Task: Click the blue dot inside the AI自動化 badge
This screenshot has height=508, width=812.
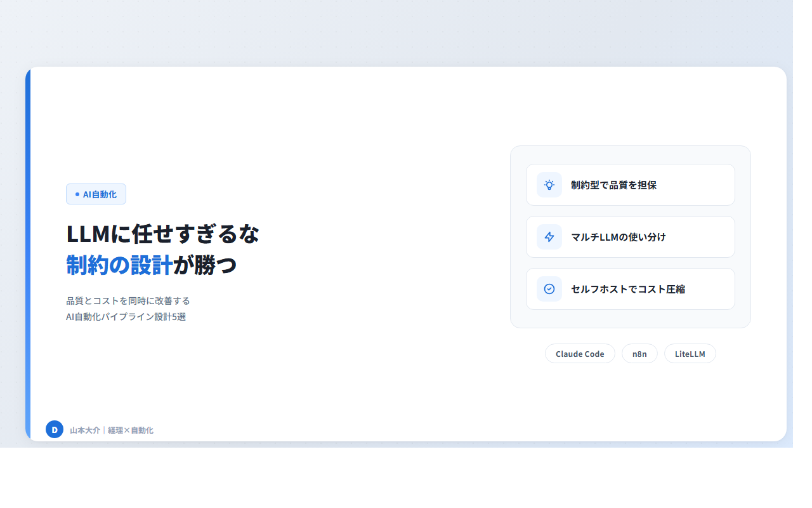Action: pyautogui.click(x=75, y=194)
